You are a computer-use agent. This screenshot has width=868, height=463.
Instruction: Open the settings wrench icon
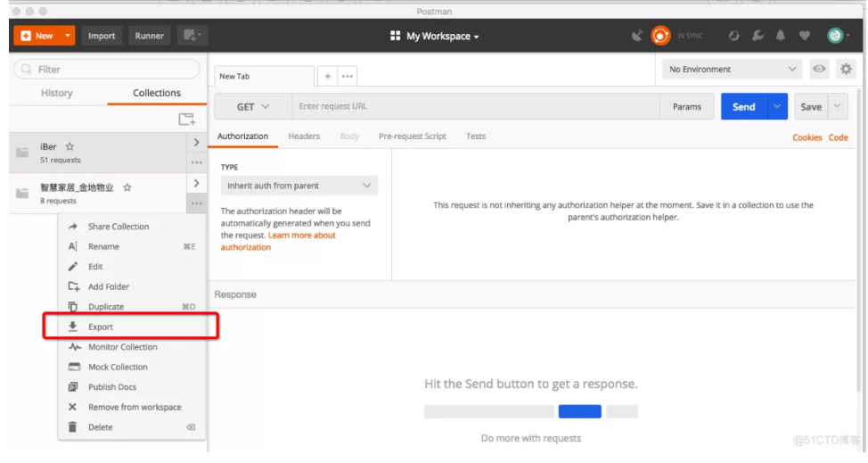tap(757, 36)
